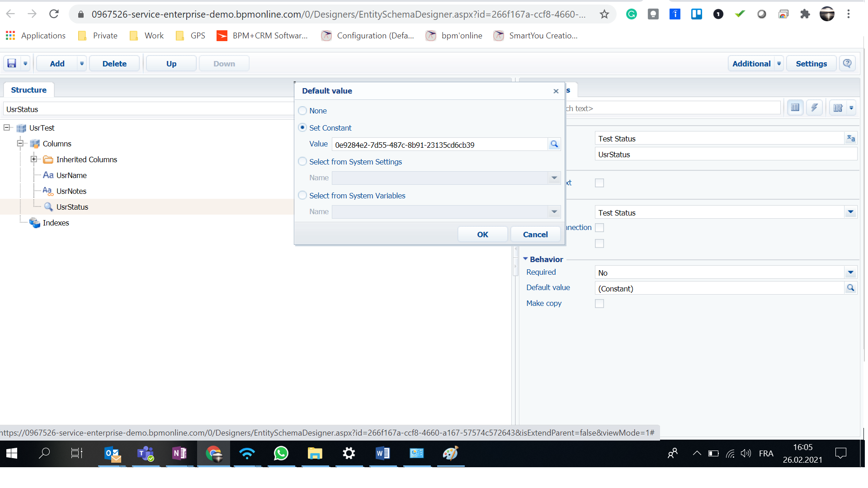Open the lookup icon beside Default value (Constant)
Screen dimensions: 868x488
tap(850, 288)
